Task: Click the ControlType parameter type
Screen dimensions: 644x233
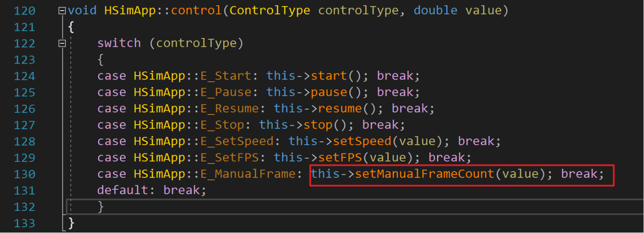Action: [x=270, y=11]
